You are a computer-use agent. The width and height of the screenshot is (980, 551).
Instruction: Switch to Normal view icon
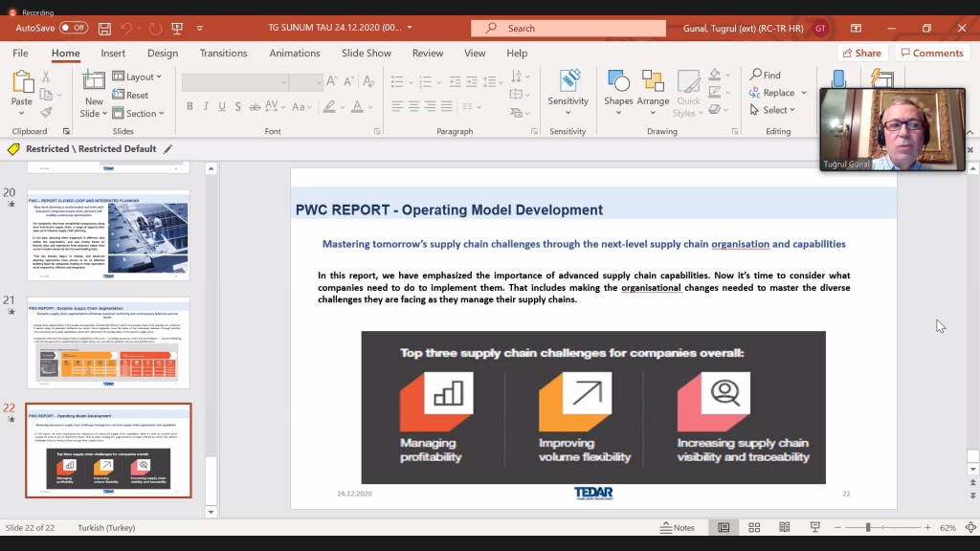(x=724, y=527)
